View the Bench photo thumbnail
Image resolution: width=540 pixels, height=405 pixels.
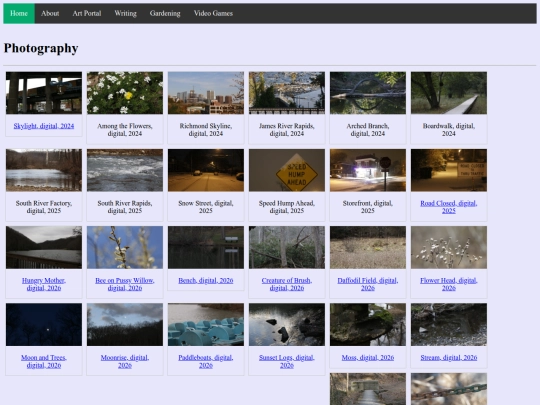pos(206,247)
